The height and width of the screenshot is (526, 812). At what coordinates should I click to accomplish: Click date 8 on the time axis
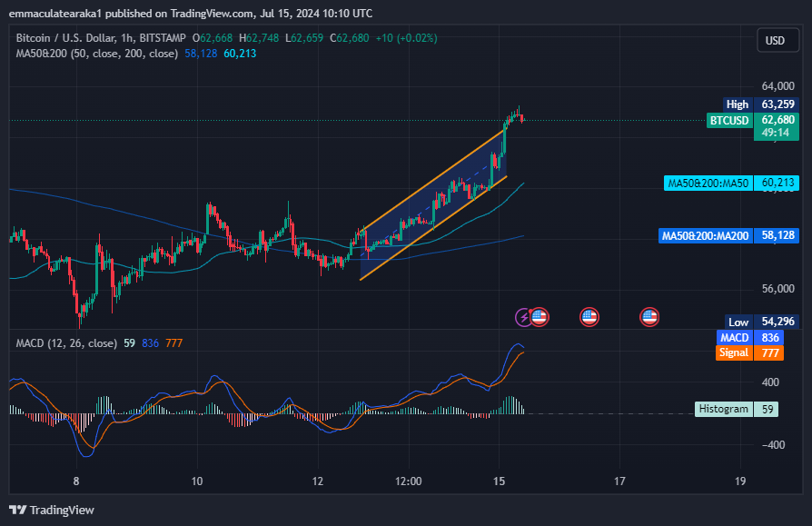[x=76, y=481]
